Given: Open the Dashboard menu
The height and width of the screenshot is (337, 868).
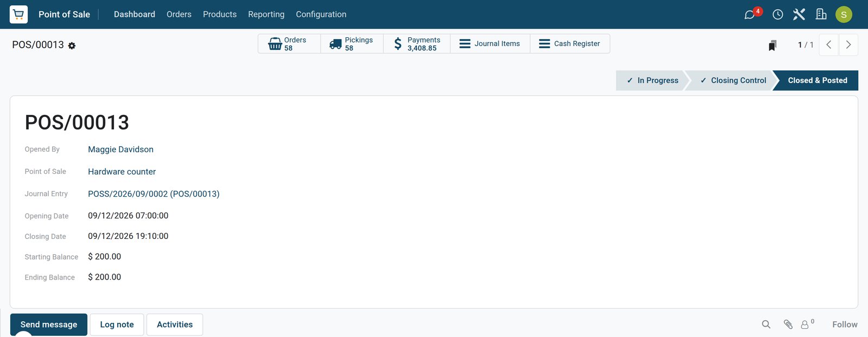Looking at the screenshot, I should click(x=135, y=15).
